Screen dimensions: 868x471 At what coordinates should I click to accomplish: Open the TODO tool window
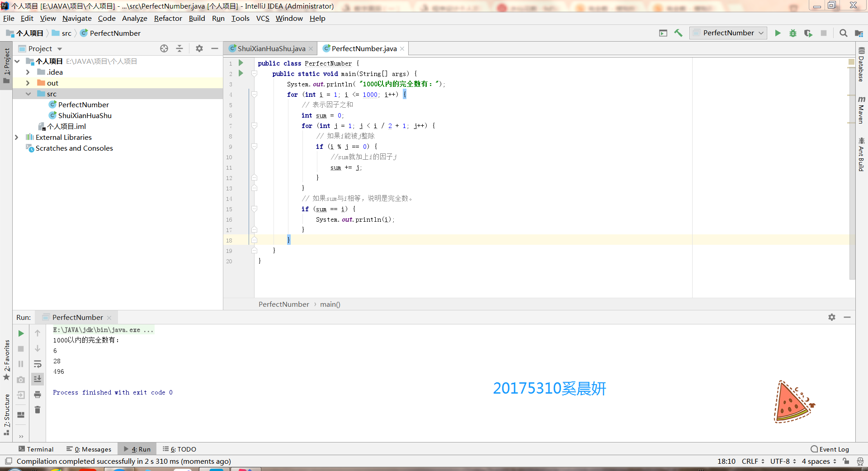click(x=179, y=449)
